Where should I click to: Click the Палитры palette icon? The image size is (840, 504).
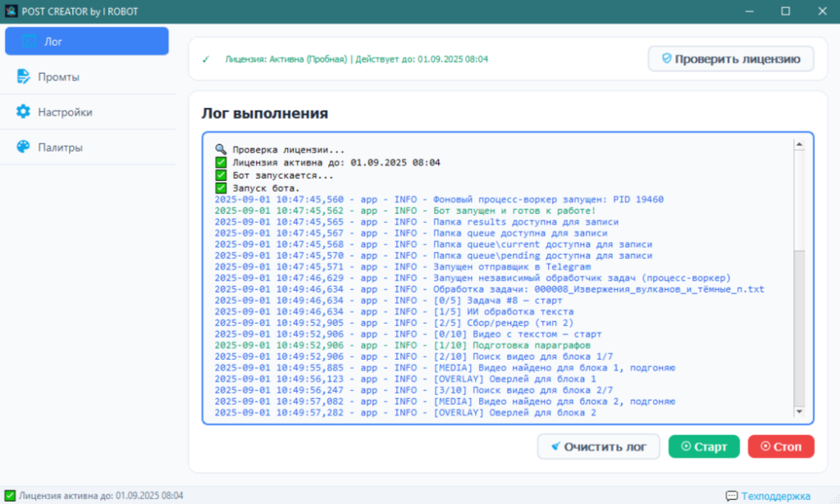click(23, 148)
